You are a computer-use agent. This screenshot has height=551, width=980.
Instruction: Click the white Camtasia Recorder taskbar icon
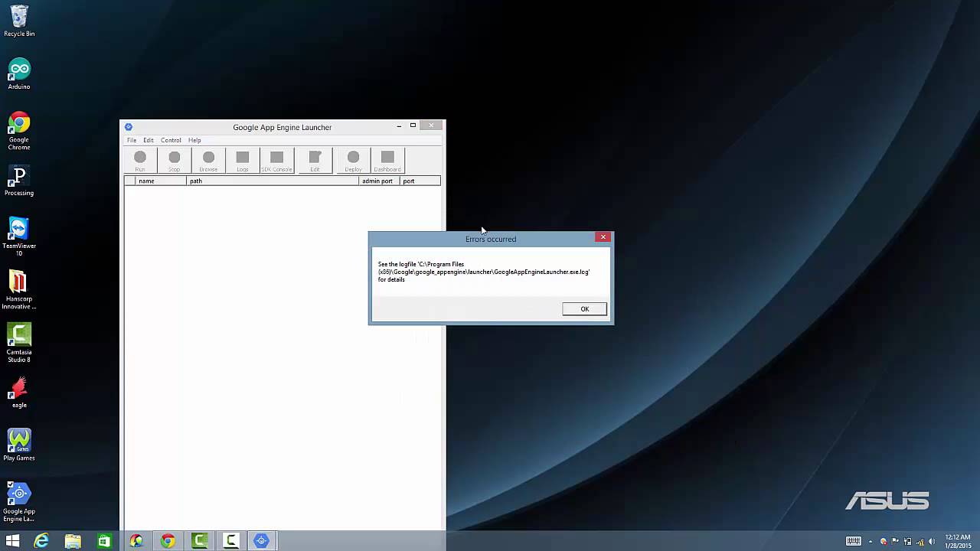click(230, 541)
